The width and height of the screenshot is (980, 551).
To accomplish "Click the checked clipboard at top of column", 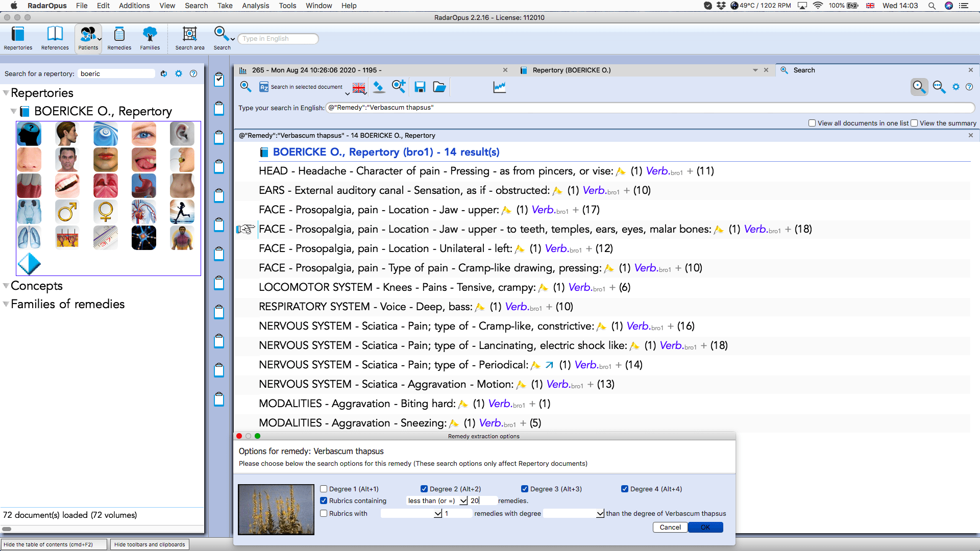I will [x=219, y=79].
